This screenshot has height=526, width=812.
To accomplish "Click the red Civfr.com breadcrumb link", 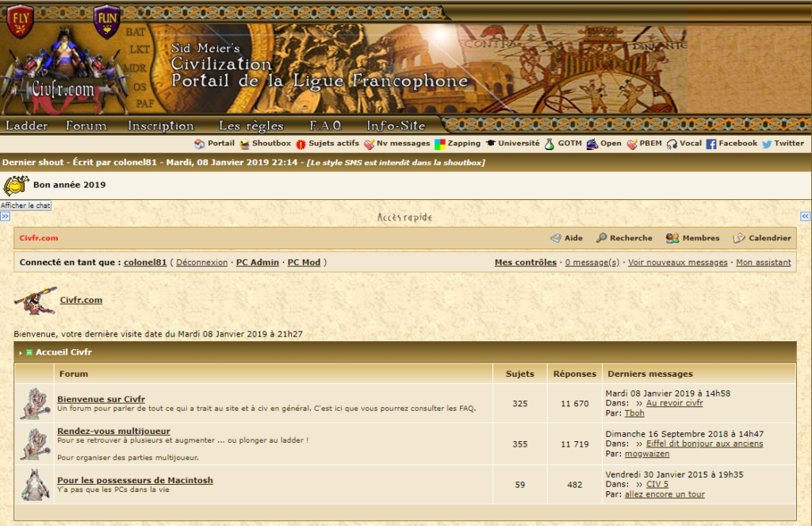I will [39, 238].
